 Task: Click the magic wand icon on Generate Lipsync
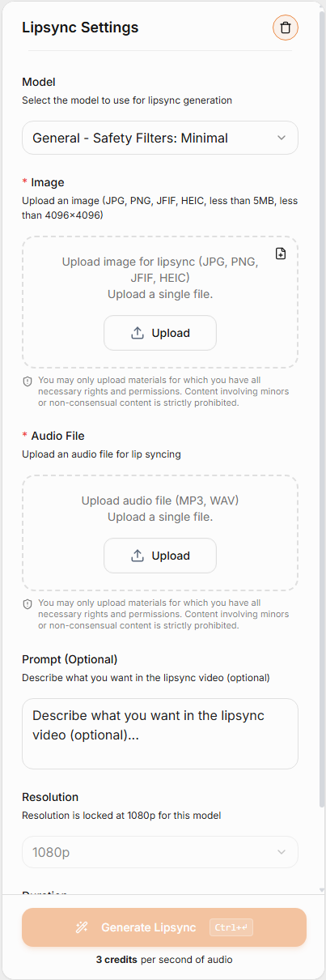tap(82, 927)
